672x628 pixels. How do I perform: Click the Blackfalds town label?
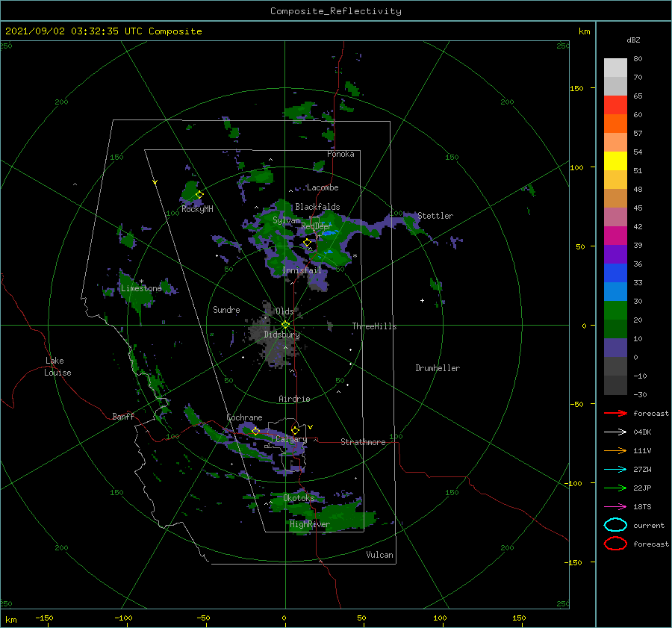pos(317,207)
